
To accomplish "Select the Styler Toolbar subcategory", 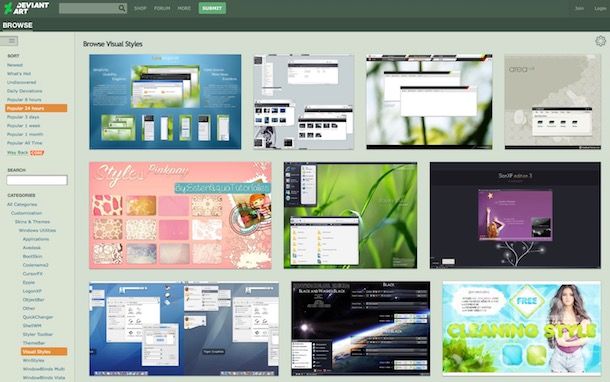I will 38,334.
